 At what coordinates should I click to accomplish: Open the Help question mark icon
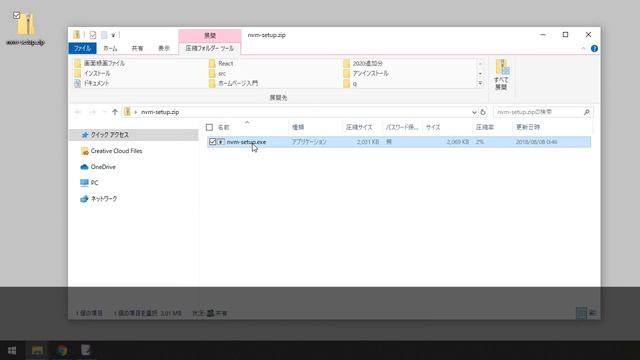click(x=594, y=49)
